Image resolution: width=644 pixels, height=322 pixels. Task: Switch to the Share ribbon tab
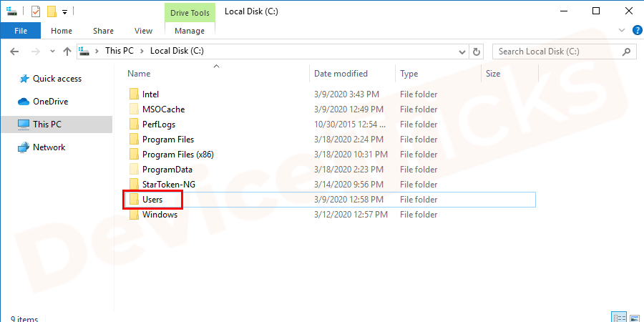coord(103,31)
